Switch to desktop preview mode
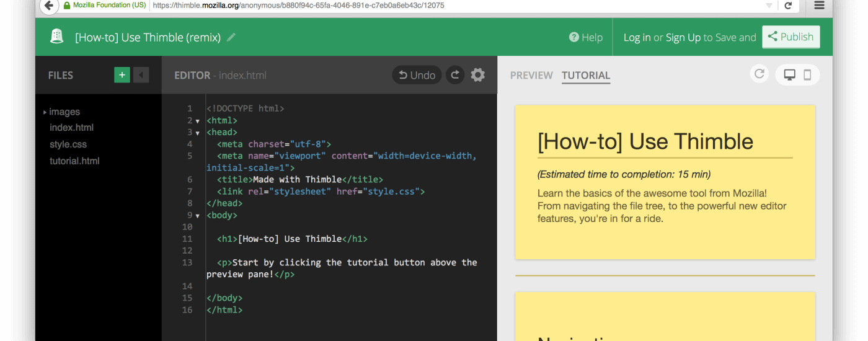 789,75
